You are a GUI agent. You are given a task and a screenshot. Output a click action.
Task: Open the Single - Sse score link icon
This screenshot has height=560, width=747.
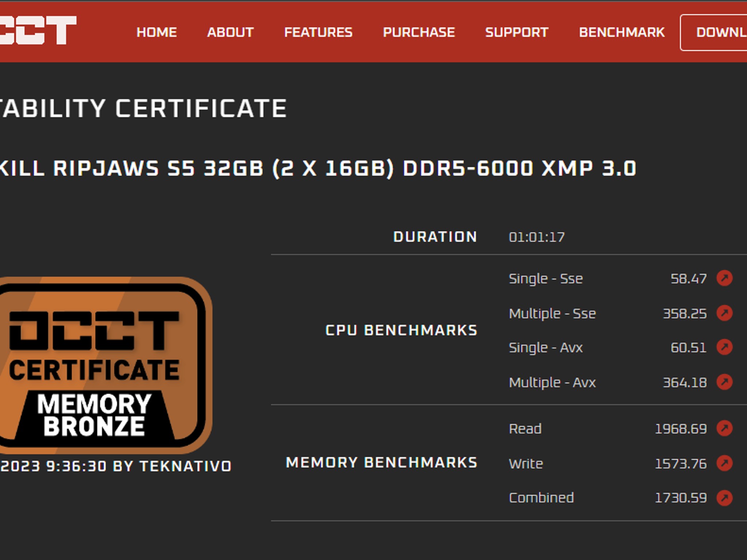tap(724, 278)
